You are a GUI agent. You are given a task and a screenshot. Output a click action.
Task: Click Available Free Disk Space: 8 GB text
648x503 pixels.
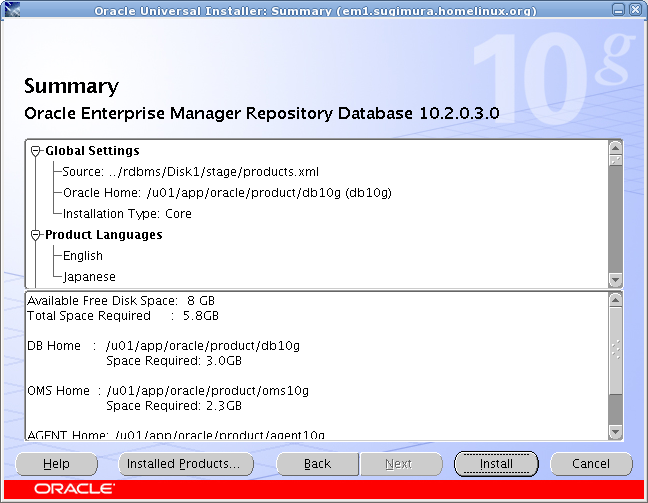point(121,300)
